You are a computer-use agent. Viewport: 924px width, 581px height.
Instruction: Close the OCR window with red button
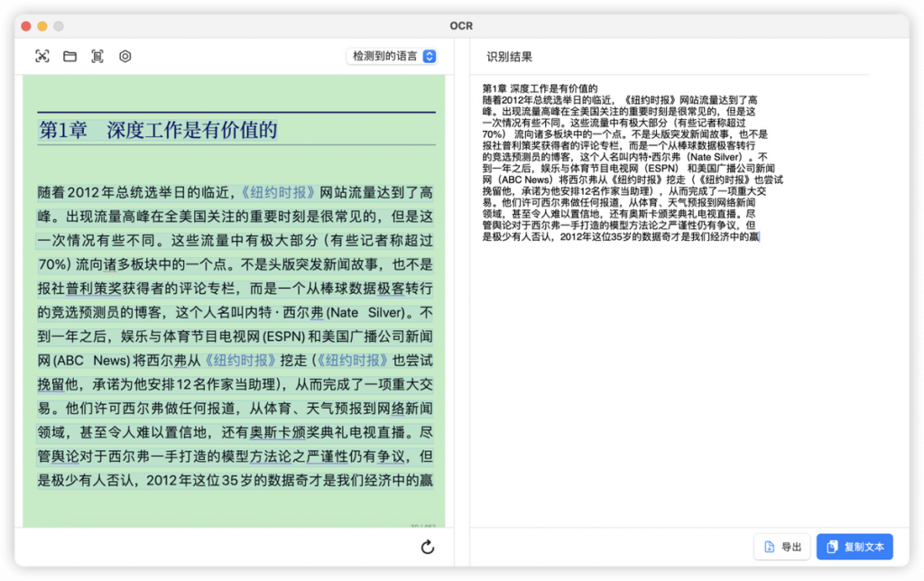[26, 26]
